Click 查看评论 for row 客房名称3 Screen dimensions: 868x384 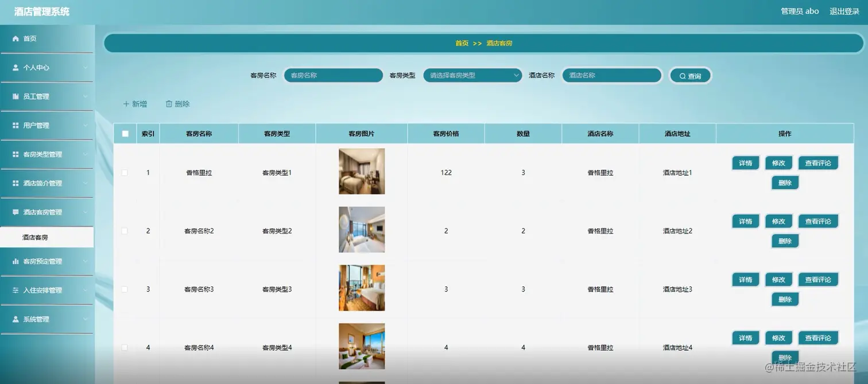click(818, 280)
